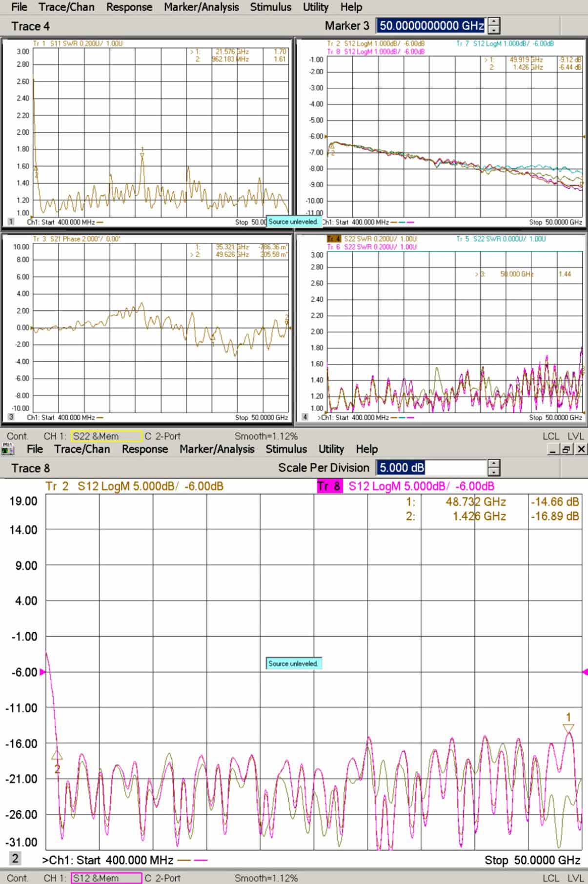Open Stimulus menu in the Trace 8 window
This screenshot has width=588, height=884.
point(286,449)
